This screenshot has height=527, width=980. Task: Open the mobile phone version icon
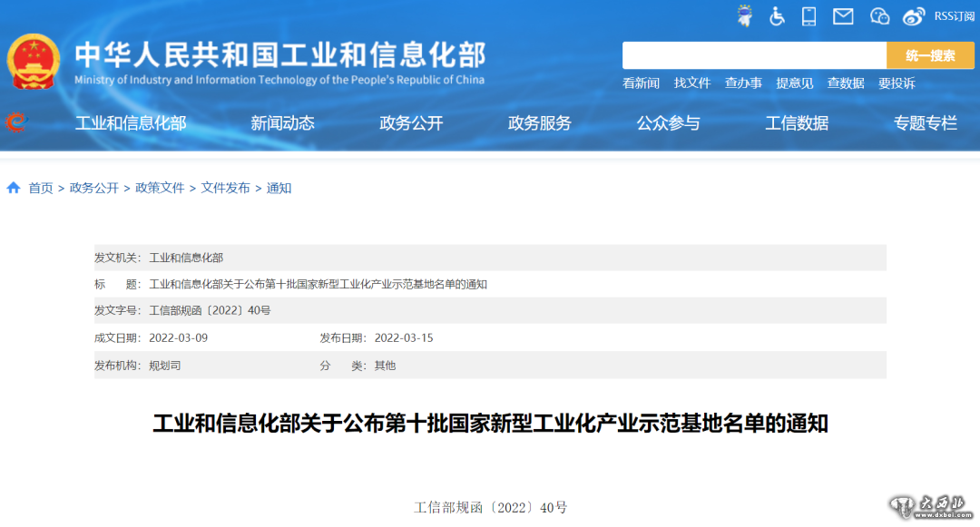pos(808,15)
